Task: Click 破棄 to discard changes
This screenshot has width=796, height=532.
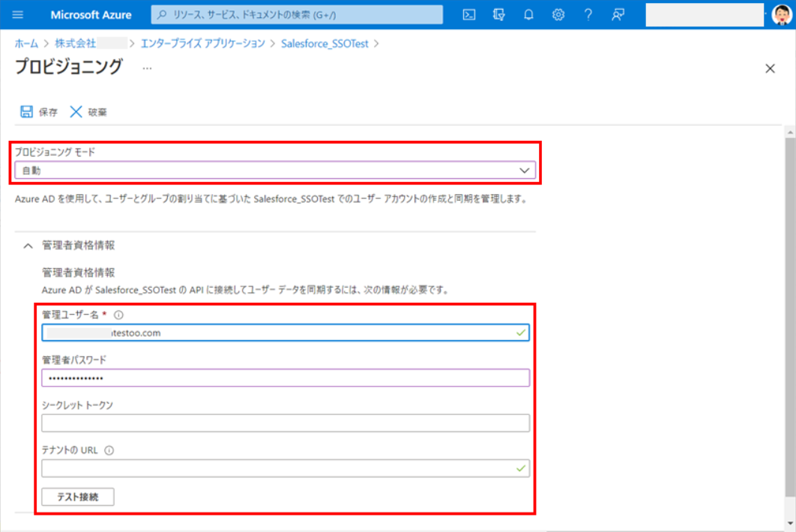Action: [97, 112]
